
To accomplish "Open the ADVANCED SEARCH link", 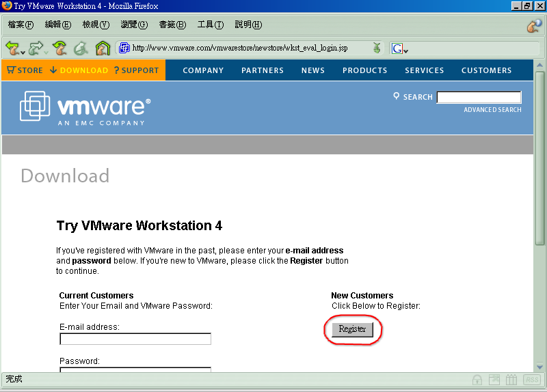I will 492,110.
